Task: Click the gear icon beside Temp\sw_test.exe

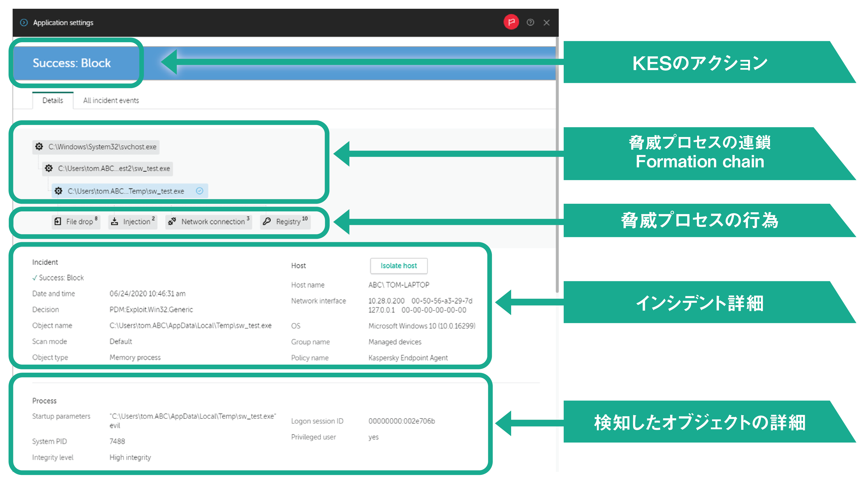Action: 59,190
